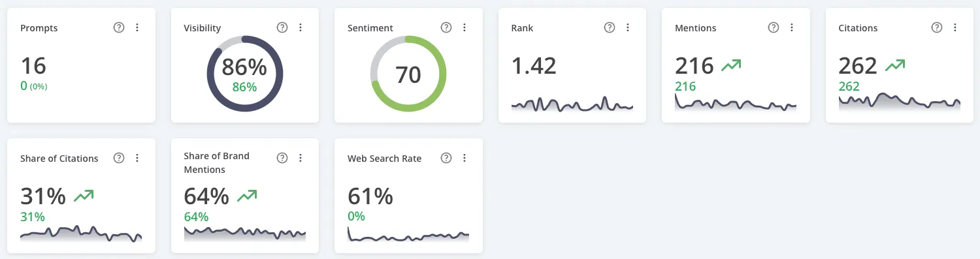
Task: Click the Visibility 86% donut chart
Action: click(245, 74)
